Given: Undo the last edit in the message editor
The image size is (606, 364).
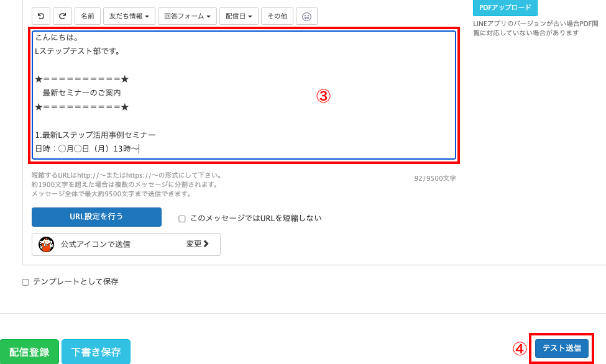Looking at the screenshot, I should [x=41, y=16].
